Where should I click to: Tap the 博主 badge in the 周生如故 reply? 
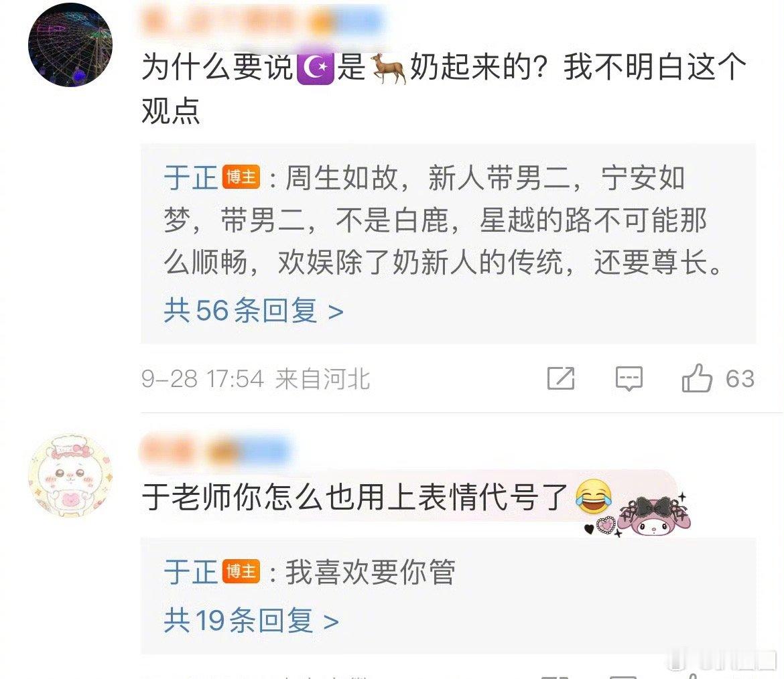click(x=241, y=177)
